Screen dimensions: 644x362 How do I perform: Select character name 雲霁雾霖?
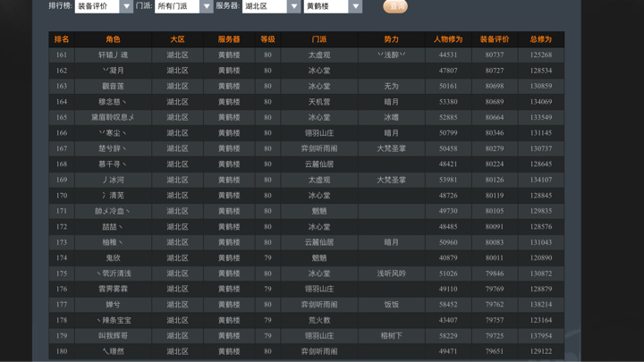pos(113,289)
